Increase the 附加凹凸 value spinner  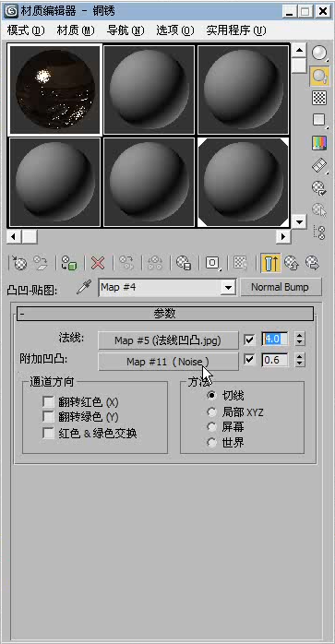point(300,356)
